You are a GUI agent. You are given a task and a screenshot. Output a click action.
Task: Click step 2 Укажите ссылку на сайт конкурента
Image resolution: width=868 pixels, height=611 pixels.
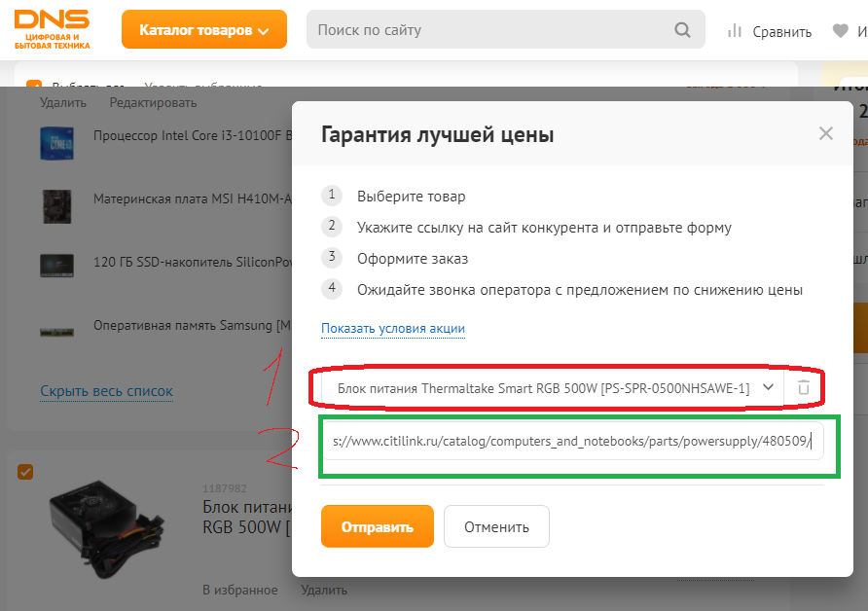pos(544,228)
